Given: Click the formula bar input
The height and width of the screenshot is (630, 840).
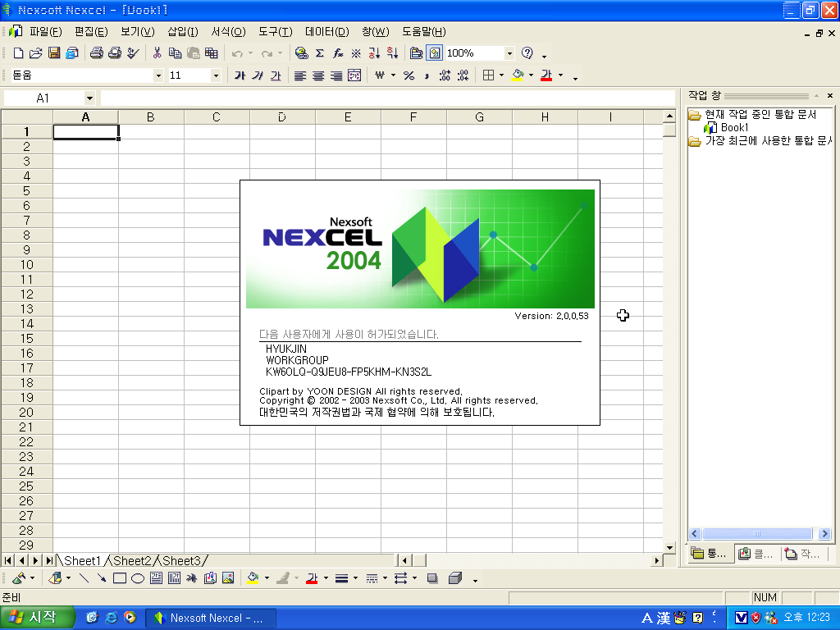Looking at the screenshot, I should 387,98.
